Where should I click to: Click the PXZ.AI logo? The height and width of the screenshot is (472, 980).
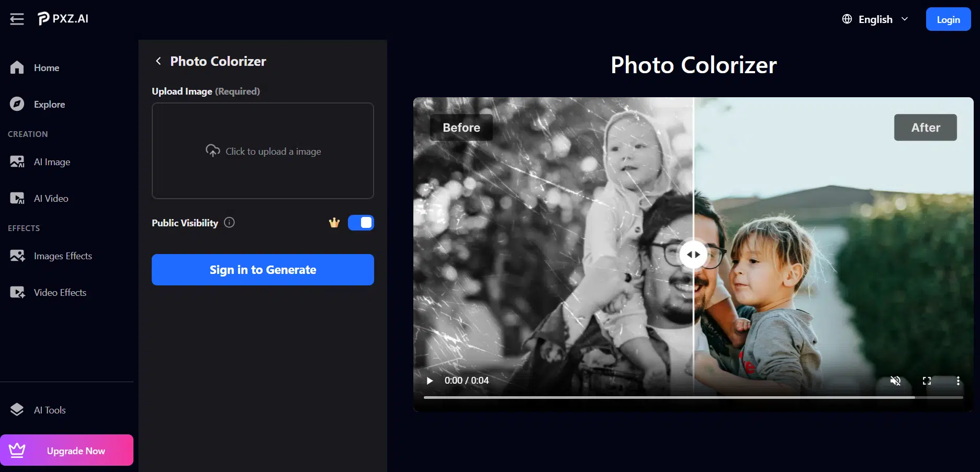tap(63, 19)
